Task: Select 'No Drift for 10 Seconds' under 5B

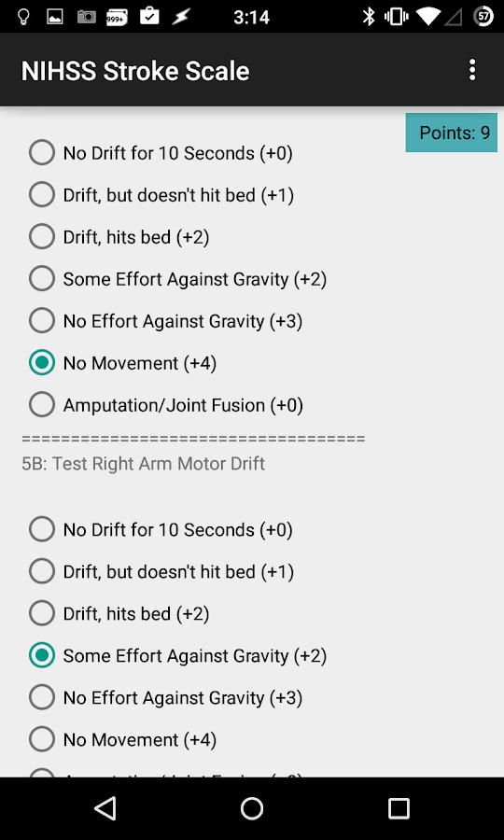Action: pyautogui.click(x=161, y=529)
